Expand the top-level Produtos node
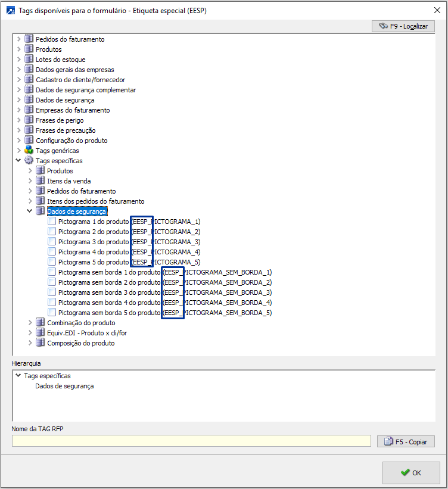Screen dimensions: 448x489 [18, 49]
